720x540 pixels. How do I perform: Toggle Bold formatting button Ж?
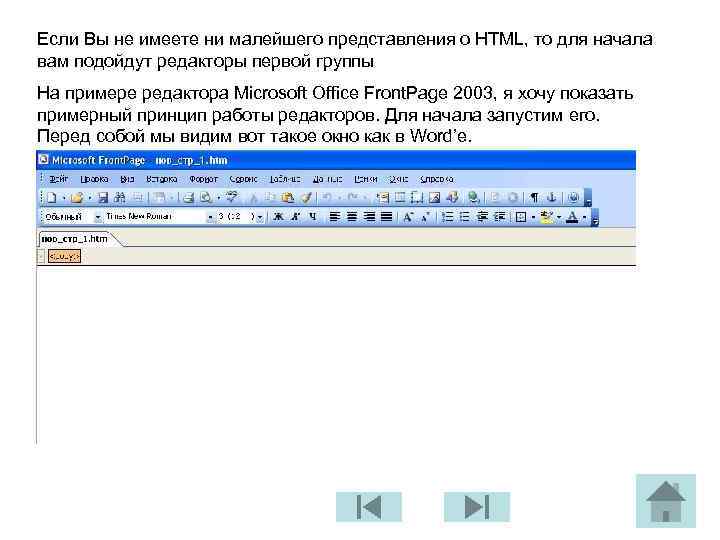(278, 217)
